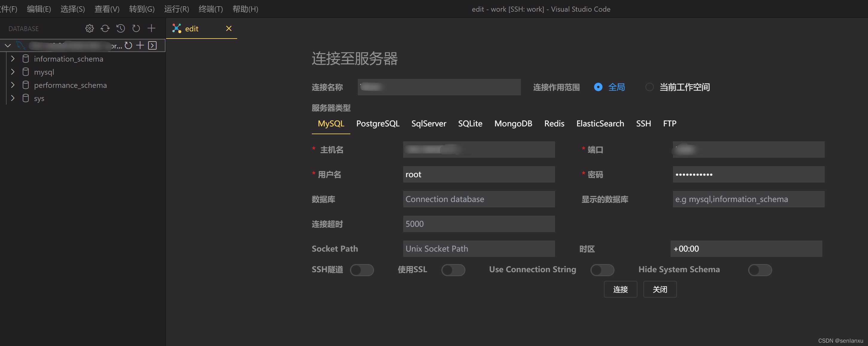Select ElasticSearch server type
868x346 pixels.
coord(600,124)
